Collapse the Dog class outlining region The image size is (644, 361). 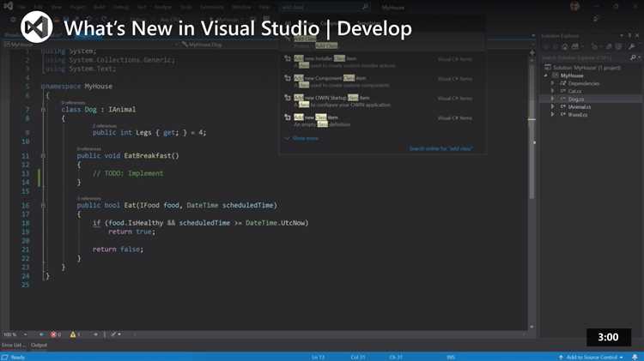[x=43, y=110]
